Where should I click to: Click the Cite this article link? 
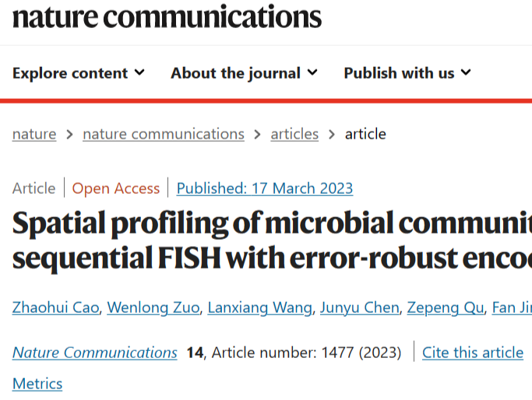pos(473,353)
